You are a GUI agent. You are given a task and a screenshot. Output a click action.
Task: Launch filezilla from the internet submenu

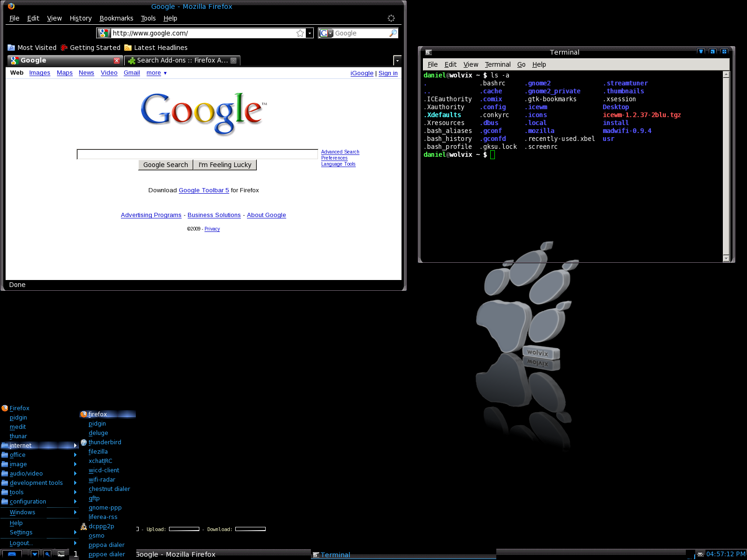(98, 451)
